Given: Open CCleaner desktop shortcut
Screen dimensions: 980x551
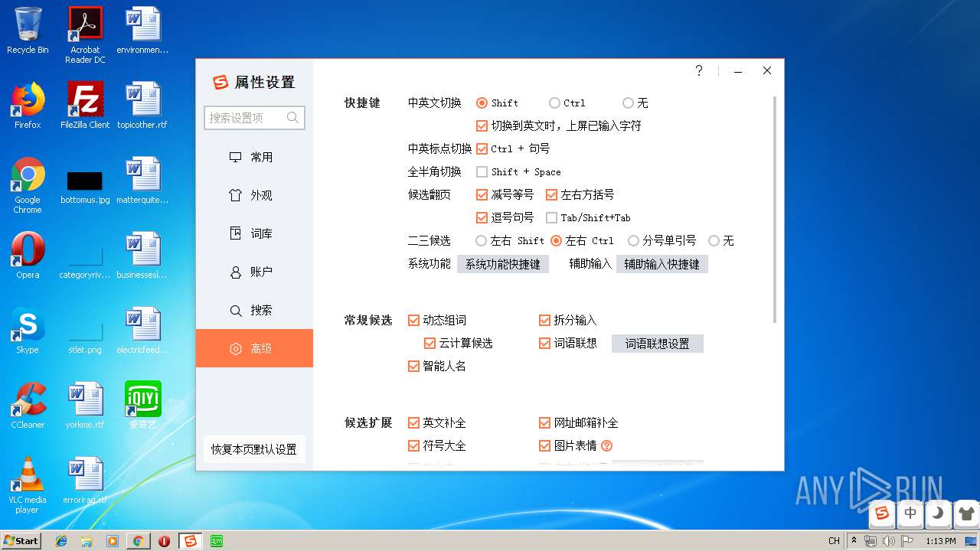Looking at the screenshot, I should click(28, 406).
